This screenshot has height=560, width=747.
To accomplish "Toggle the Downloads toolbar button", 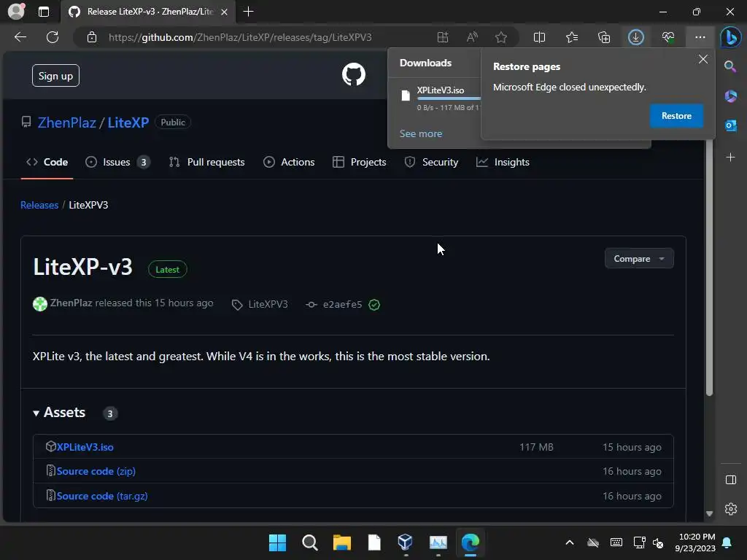I will 636,37.
